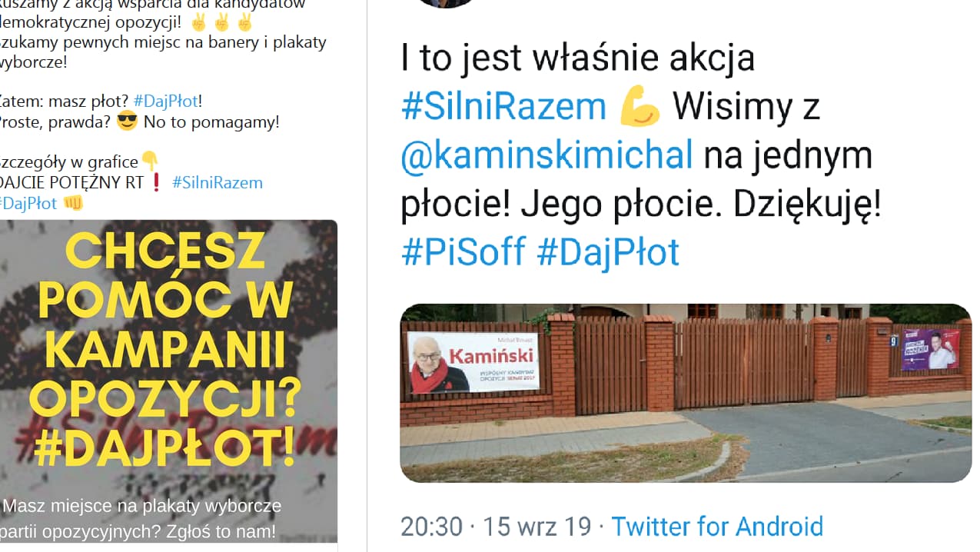980x552 pixels.
Task: Click the purple election poster on the fence
Action: [930, 349]
